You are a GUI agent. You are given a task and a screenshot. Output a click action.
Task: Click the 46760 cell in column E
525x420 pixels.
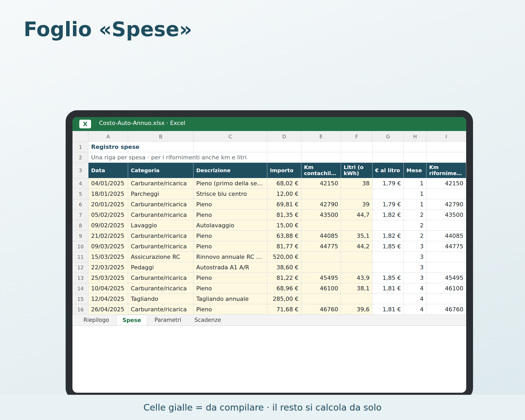[321, 309]
